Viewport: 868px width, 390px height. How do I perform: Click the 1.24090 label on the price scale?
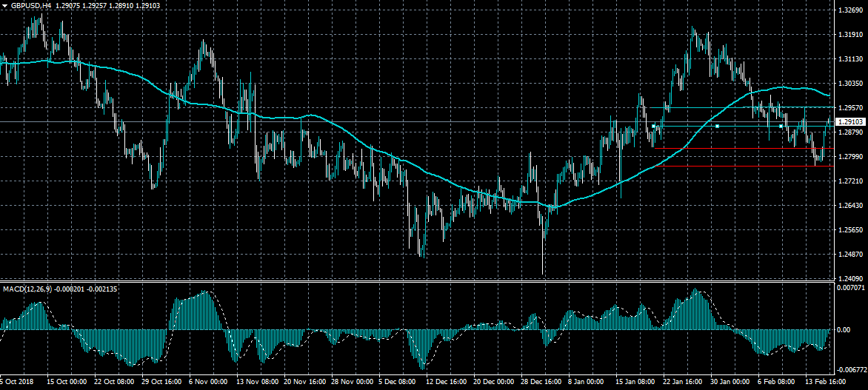[849, 278]
